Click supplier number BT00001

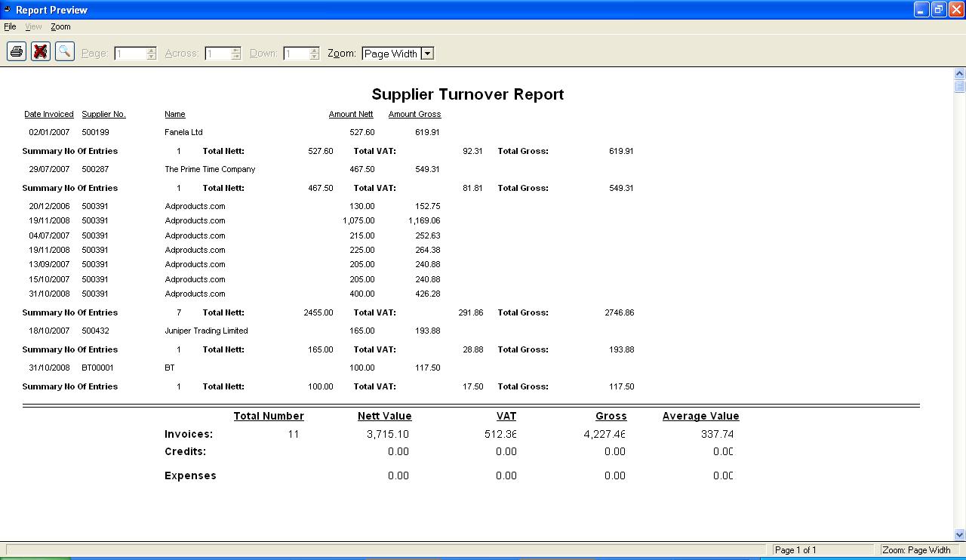coord(98,368)
